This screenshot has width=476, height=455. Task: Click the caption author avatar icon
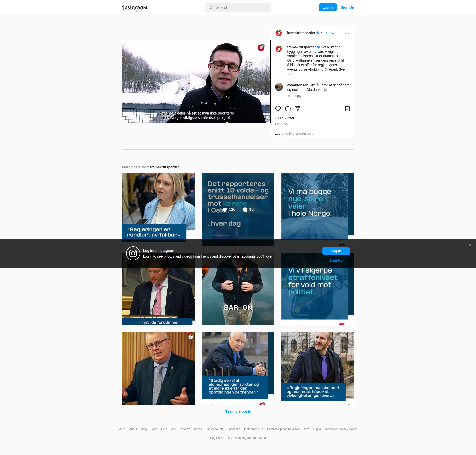279,49
